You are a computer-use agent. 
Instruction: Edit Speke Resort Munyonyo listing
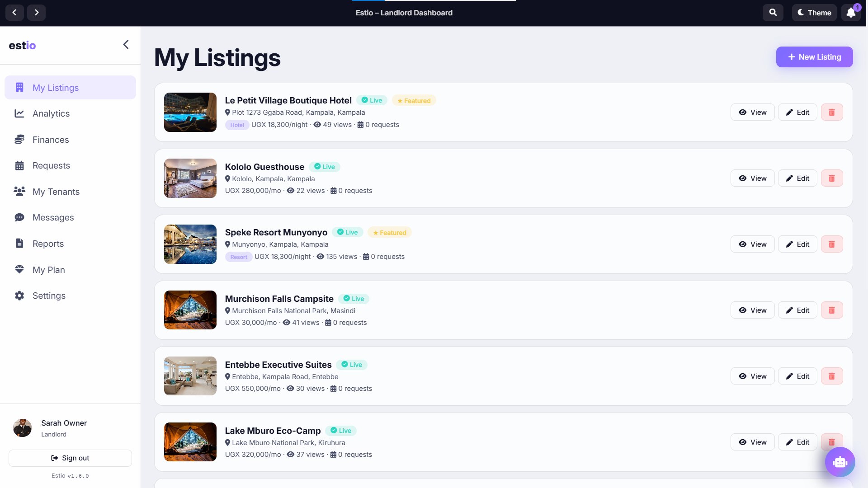tap(797, 244)
